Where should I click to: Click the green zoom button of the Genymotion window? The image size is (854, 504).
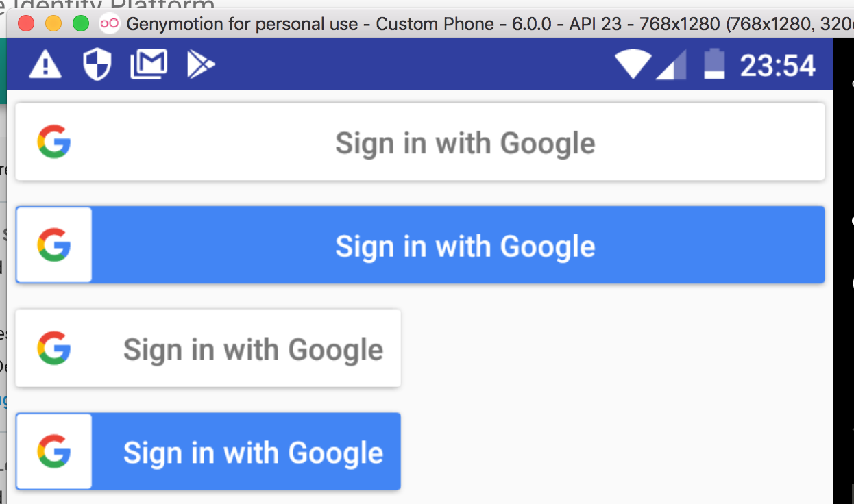click(80, 23)
